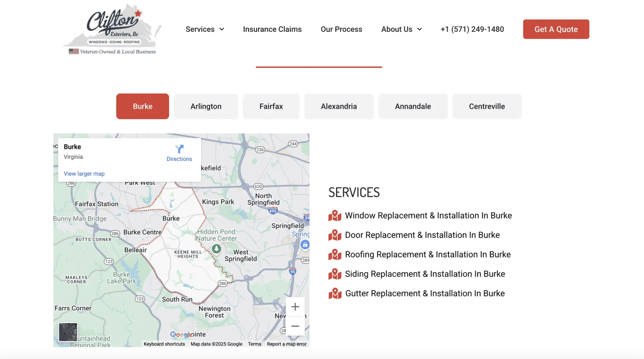Select the Window Replacement map pin icon
Viewport: 644px width, 359px height.
335,216
